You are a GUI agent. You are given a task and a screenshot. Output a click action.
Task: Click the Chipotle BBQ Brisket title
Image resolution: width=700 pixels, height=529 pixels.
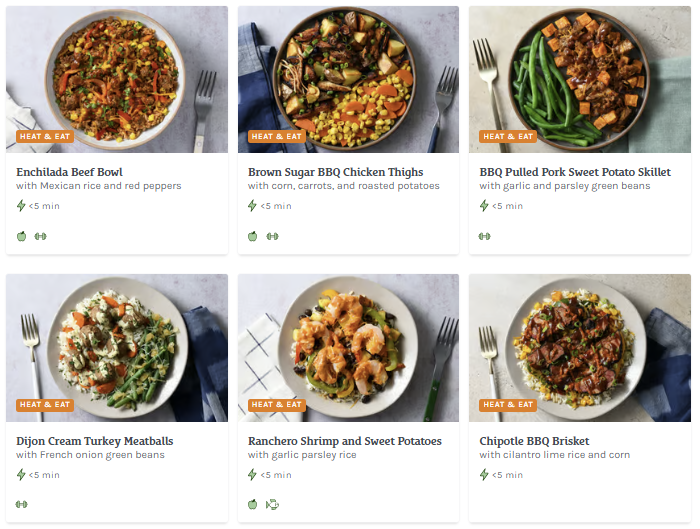(534, 441)
